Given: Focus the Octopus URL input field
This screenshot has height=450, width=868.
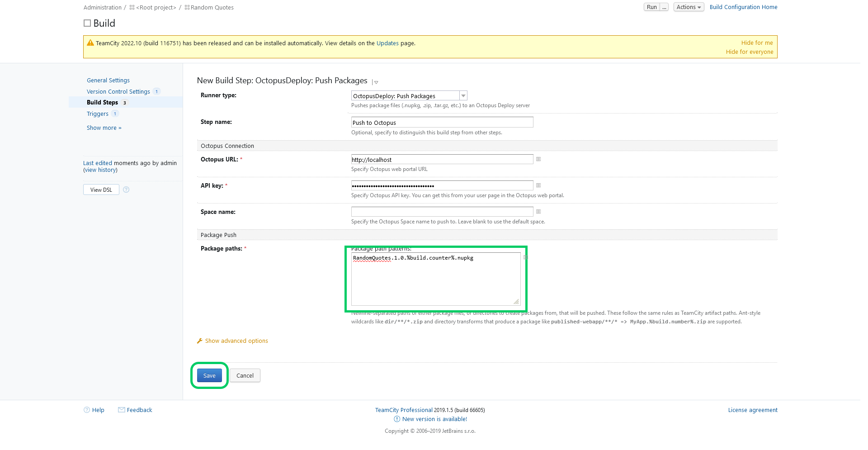Looking at the screenshot, I should tap(442, 159).
